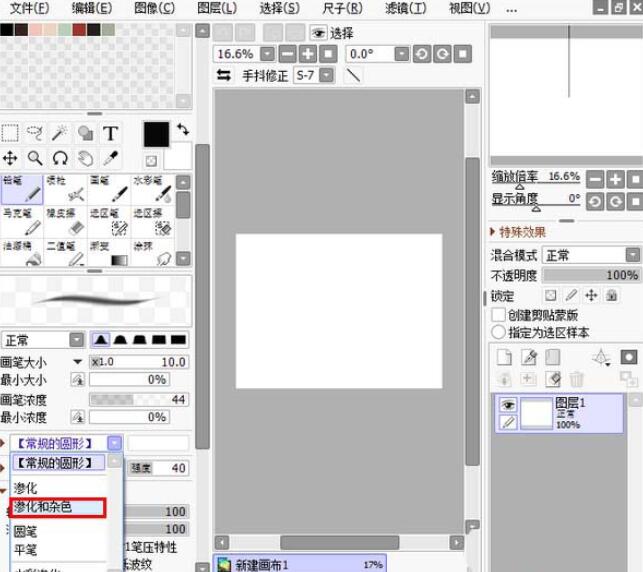This screenshot has width=643, height=572.
Task: Select the magic wand tool
Action: point(60,133)
